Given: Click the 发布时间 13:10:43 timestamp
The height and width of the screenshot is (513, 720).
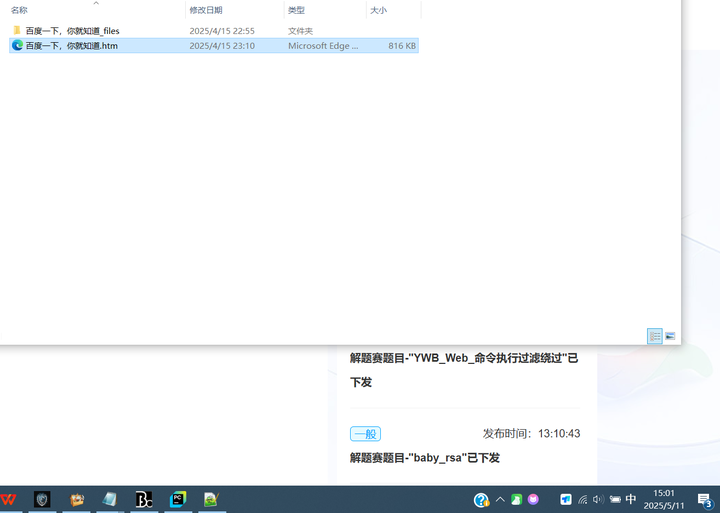Looking at the screenshot, I should (x=531, y=434).
